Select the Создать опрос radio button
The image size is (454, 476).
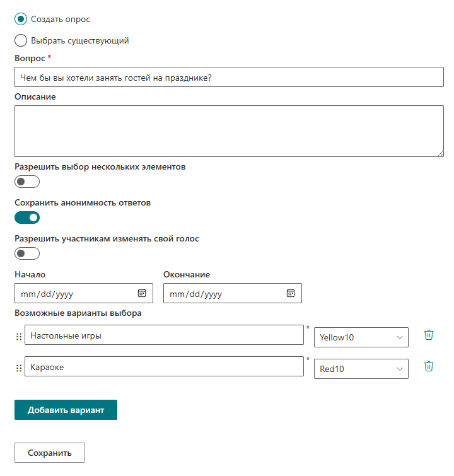tap(21, 19)
